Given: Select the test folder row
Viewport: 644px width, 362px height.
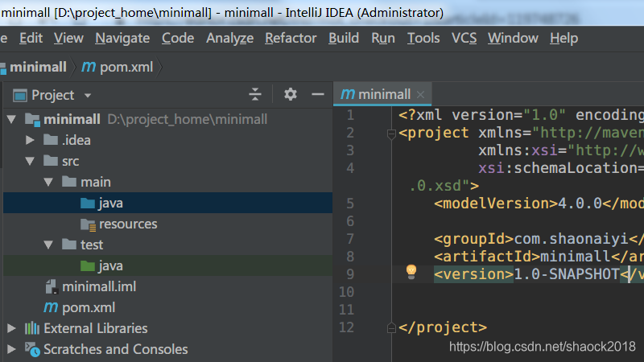Looking at the screenshot, I should pos(168,245).
